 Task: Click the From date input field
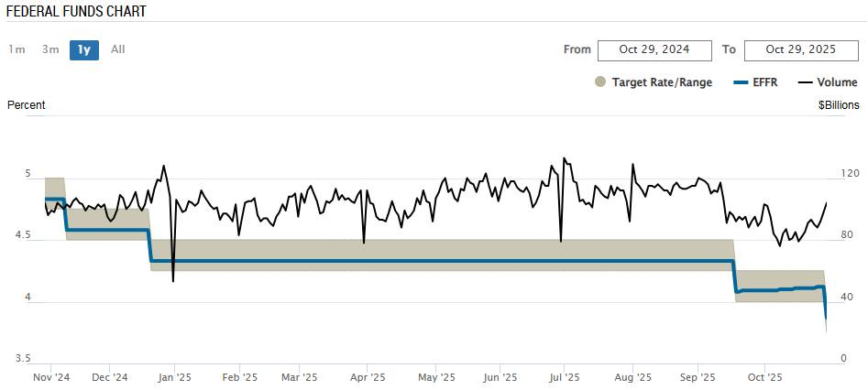pos(655,49)
